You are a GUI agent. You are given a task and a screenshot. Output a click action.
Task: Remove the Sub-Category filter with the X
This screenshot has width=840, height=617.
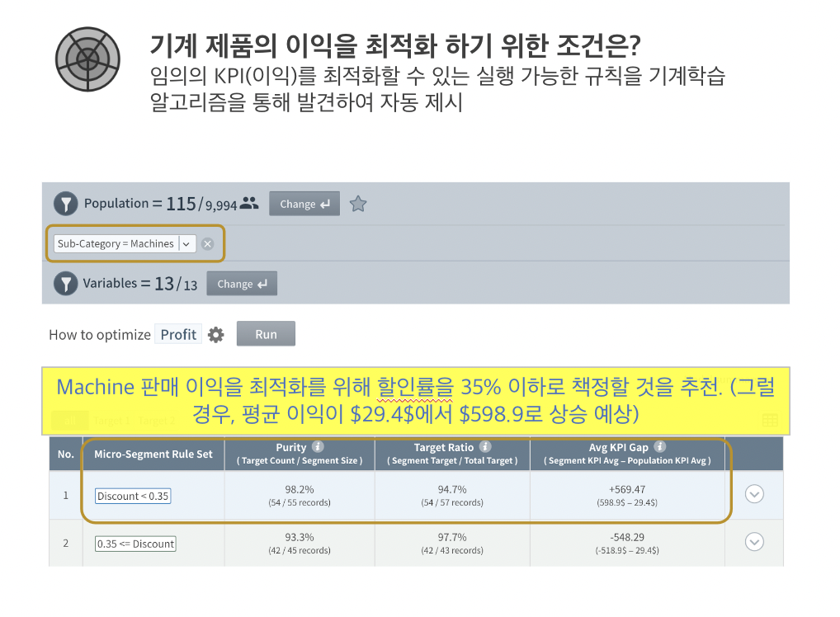pyautogui.click(x=207, y=243)
